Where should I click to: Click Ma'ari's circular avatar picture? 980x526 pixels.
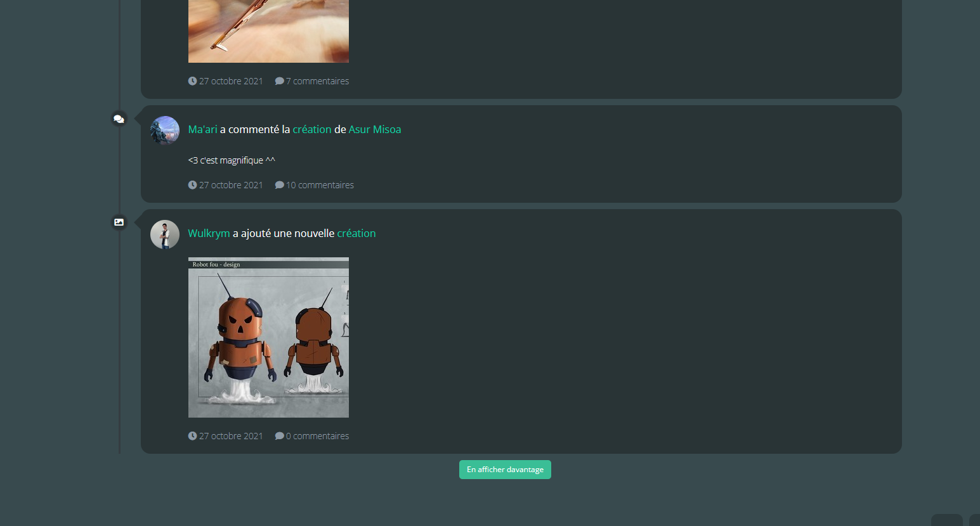pyautogui.click(x=164, y=130)
